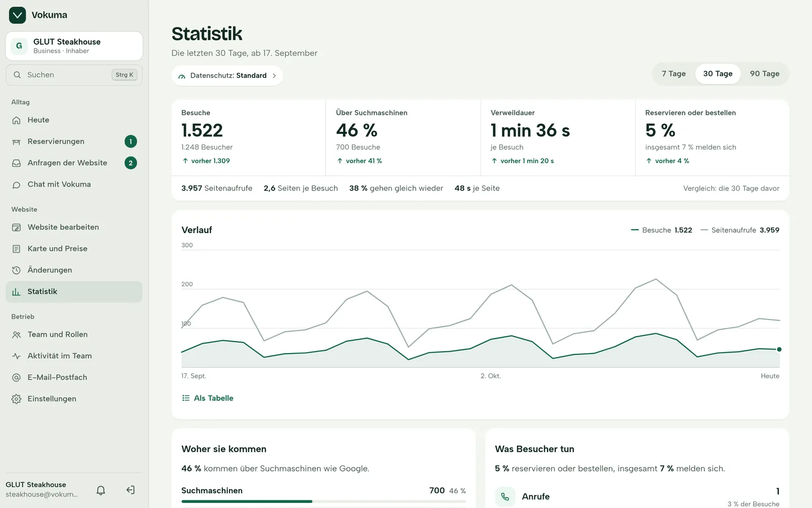Click the Einstellungen gear icon

tap(16, 399)
